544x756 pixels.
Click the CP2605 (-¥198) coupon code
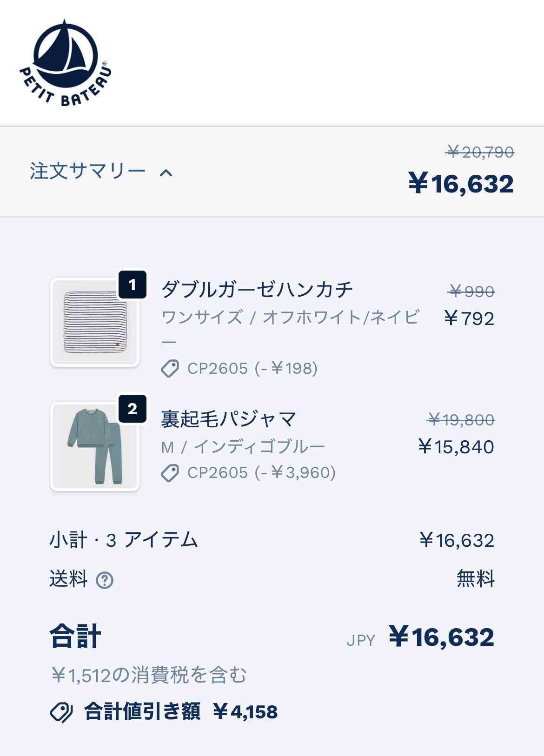point(252,369)
